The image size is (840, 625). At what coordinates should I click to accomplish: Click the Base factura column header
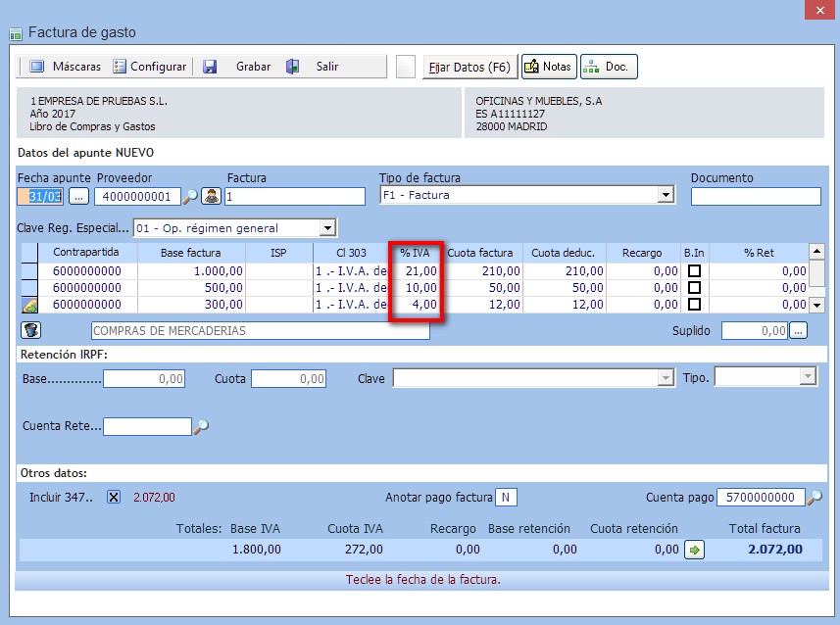click(191, 252)
